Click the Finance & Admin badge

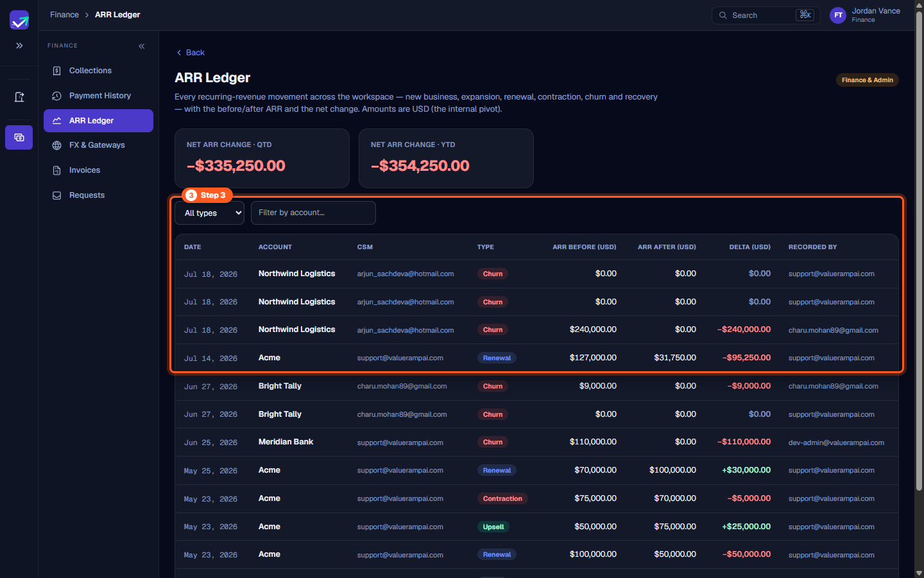pyautogui.click(x=867, y=80)
